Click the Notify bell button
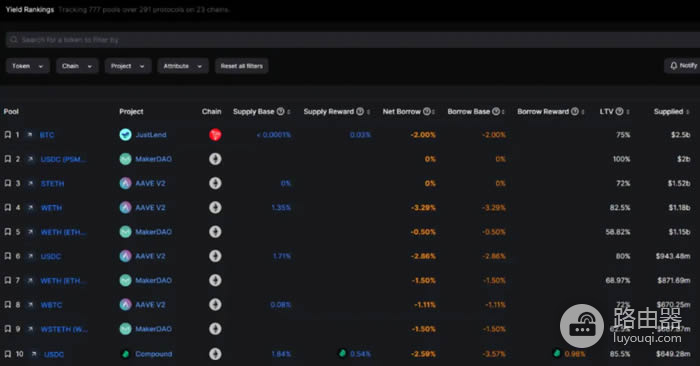700x366 pixels. click(x=683, y=66)
